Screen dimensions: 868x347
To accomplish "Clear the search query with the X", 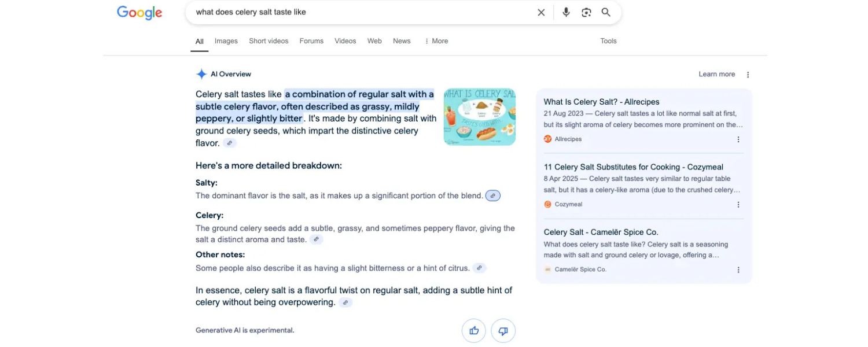I will coord(540,12).
